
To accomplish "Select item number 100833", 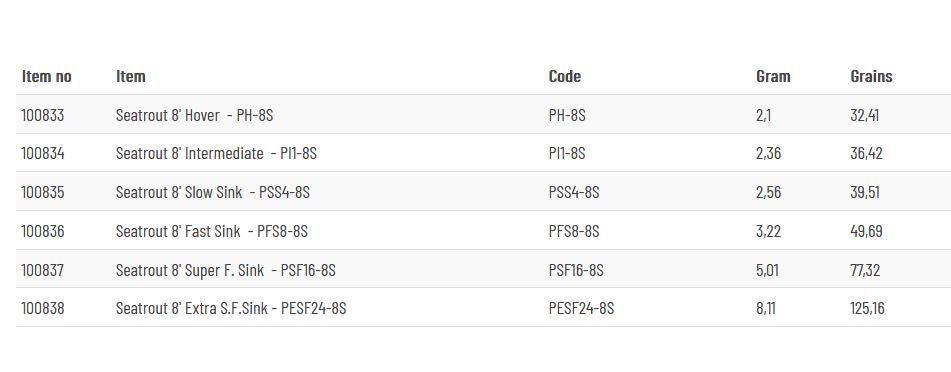I will pyautogui.click(x=42, y=115).
